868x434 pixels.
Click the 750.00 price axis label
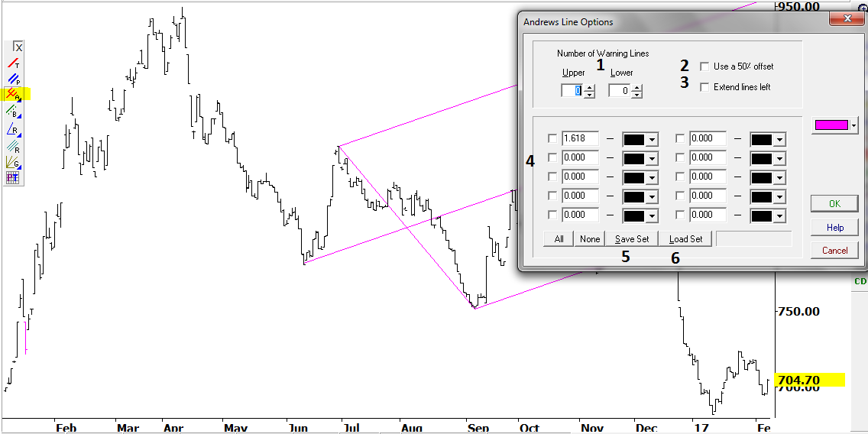(798, 311)
